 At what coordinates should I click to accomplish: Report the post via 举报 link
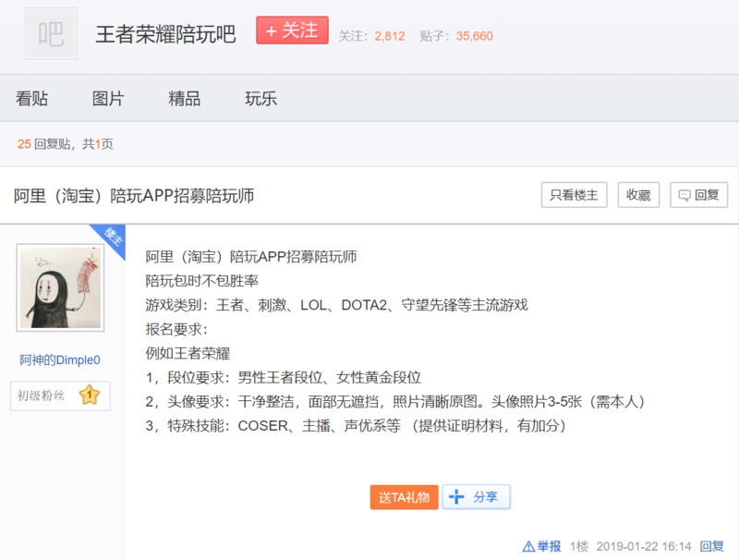(544, 545)
